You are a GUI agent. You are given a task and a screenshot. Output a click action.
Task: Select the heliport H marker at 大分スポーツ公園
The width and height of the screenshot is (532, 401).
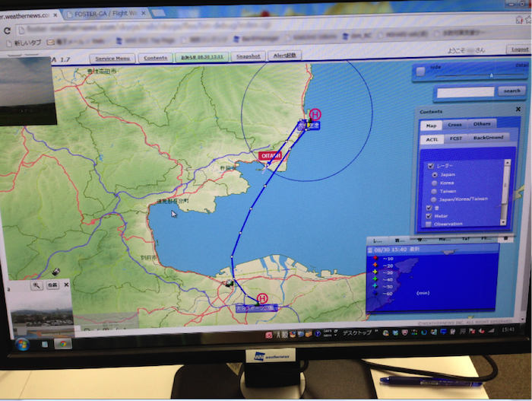point(262,298)
